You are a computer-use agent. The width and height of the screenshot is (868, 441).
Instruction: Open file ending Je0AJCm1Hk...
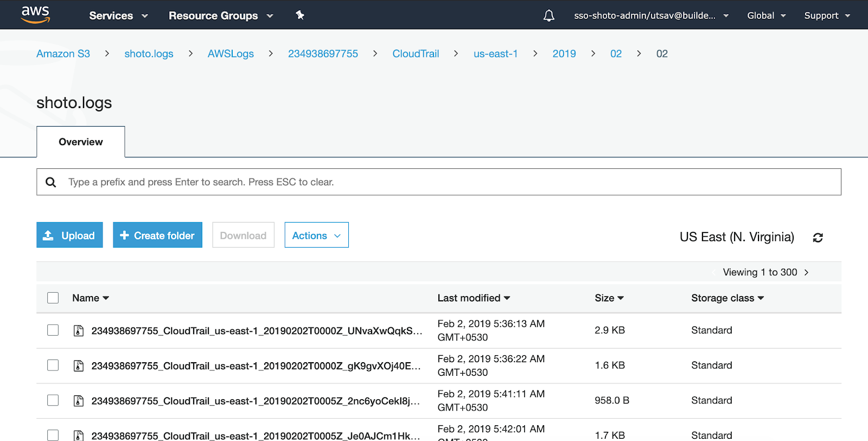click(256, 436)
